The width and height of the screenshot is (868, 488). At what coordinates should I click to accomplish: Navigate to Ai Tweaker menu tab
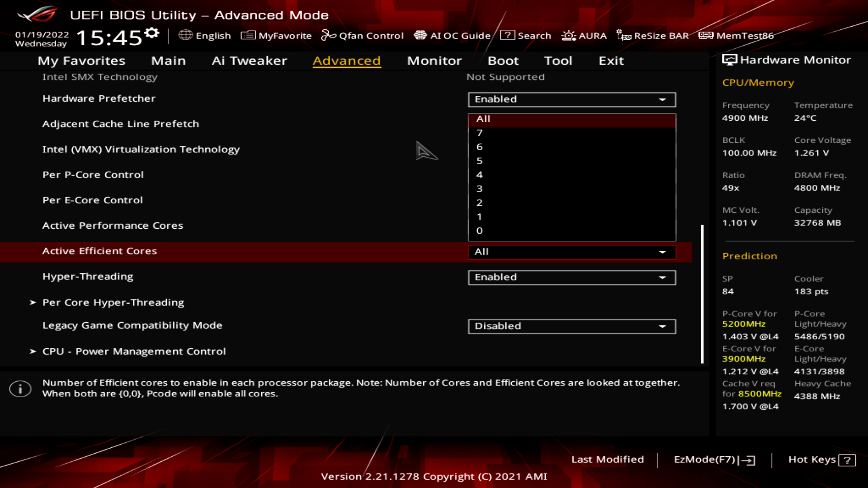tap(249, 60)
